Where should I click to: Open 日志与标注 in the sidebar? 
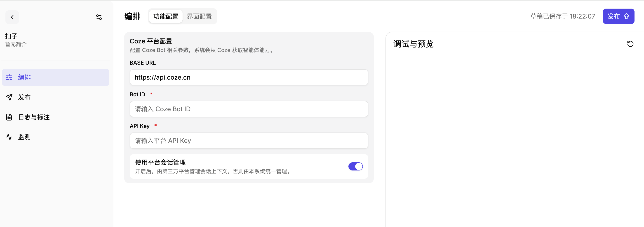pos(56,117)
